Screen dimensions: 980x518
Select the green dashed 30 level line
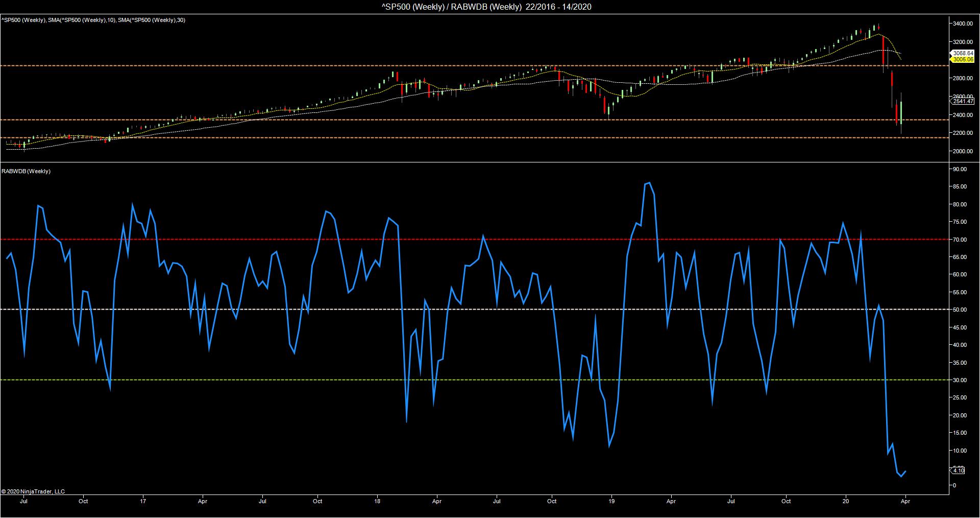click(474, 380)
